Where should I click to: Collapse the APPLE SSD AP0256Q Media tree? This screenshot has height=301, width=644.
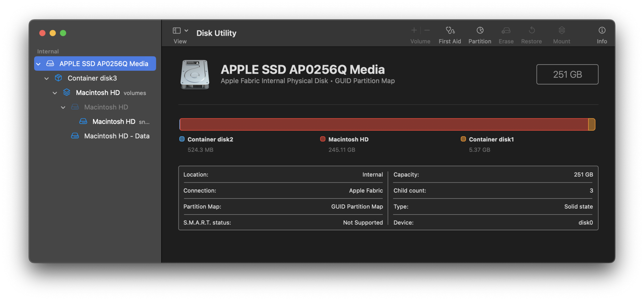[x=39, y=64]
